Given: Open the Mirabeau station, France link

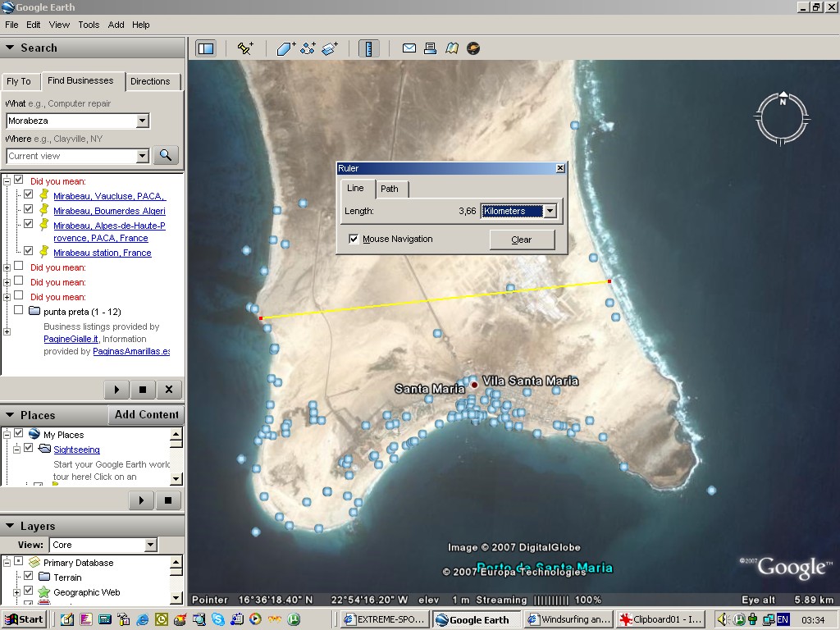Looking at the screenshot, I should pos(102,253).
